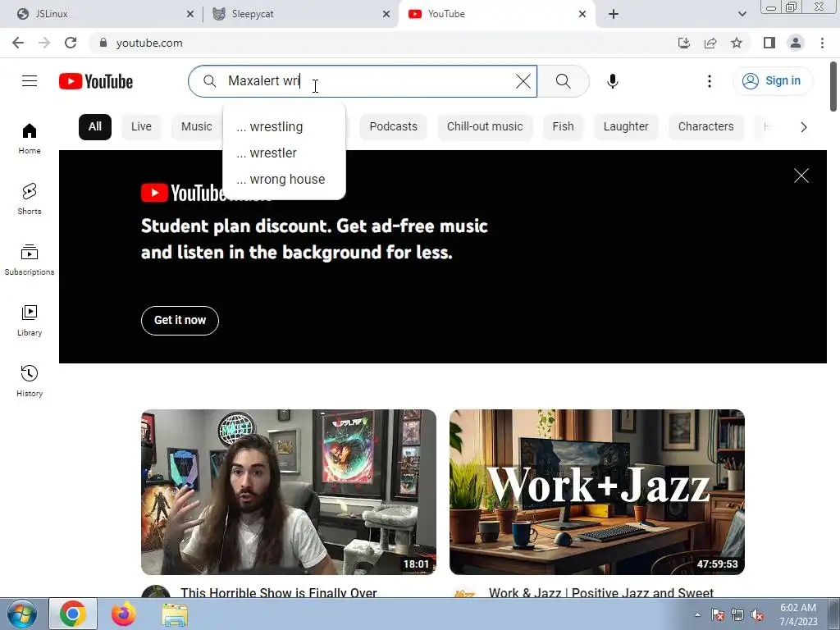Go to Home in sidebar
The image size is (840, 630).
pos(30,139)
